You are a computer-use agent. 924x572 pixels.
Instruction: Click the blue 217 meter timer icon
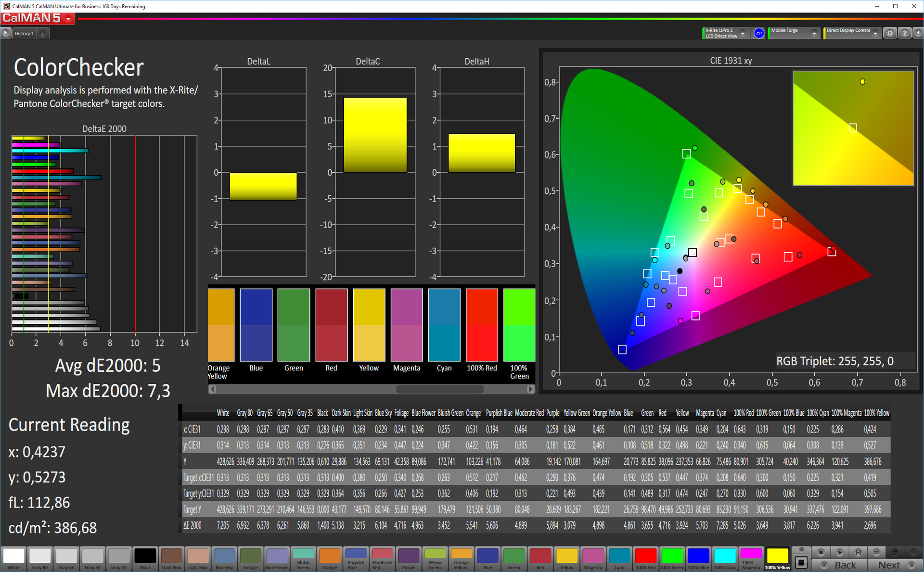coord(759,33)
